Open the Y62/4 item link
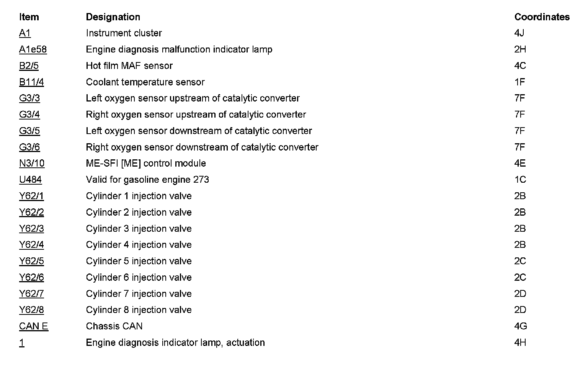588x370 pixels. click(x=31, y=245)
